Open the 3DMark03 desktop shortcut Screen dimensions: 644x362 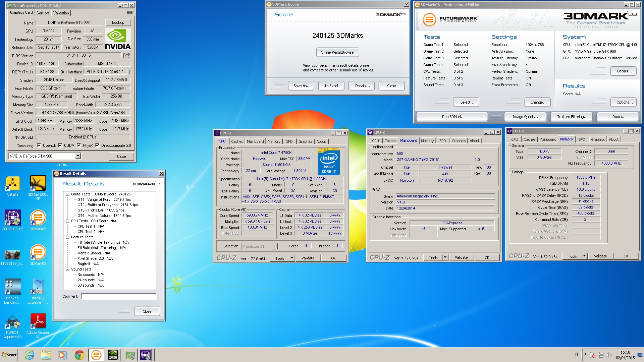point(38,255)
